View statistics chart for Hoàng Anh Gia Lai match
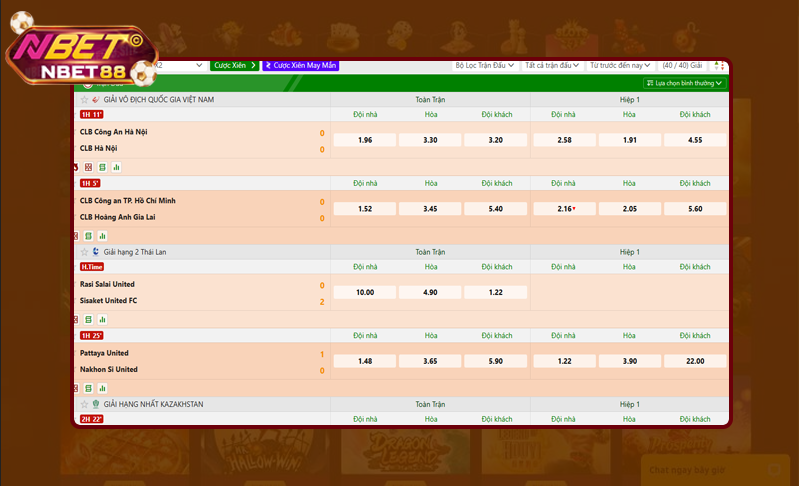 tap(102, 236)
